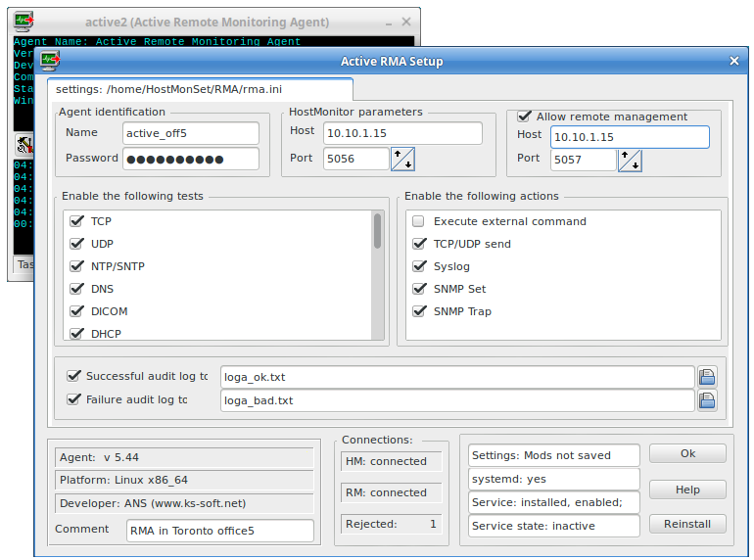Click 'Developer: ANS (www.ks-soft.net)' text

(153, 503)
